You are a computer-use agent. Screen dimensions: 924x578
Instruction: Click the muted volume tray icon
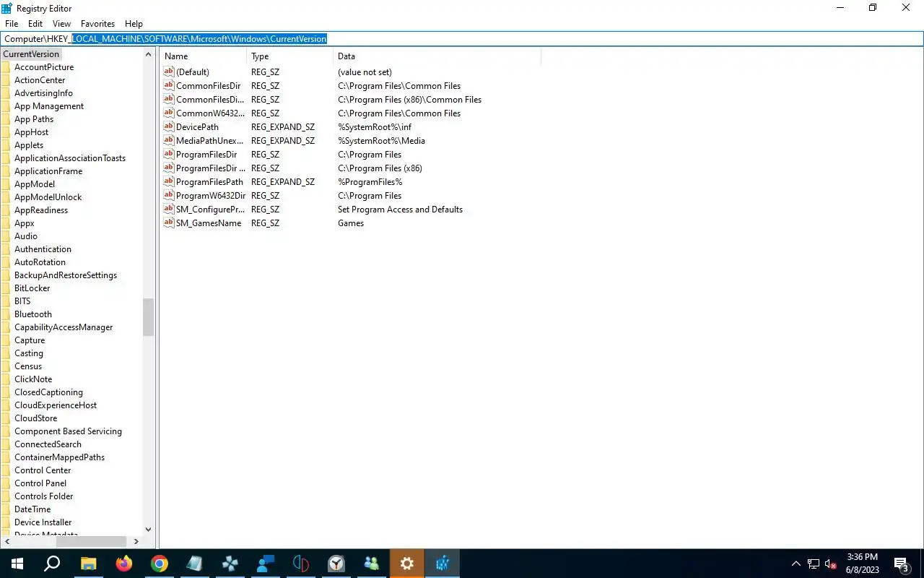830,564
